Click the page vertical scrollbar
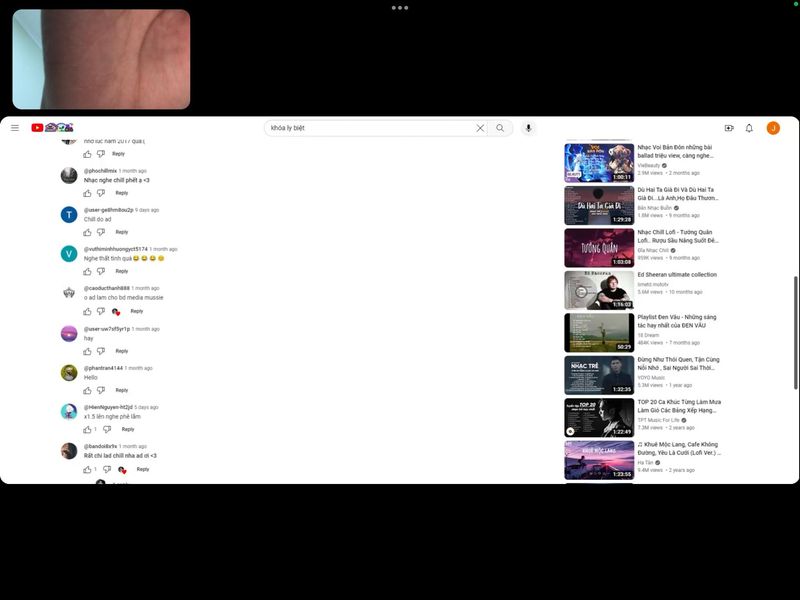The width and height of the screenshot is (800, 600). (x=795, y=300)
